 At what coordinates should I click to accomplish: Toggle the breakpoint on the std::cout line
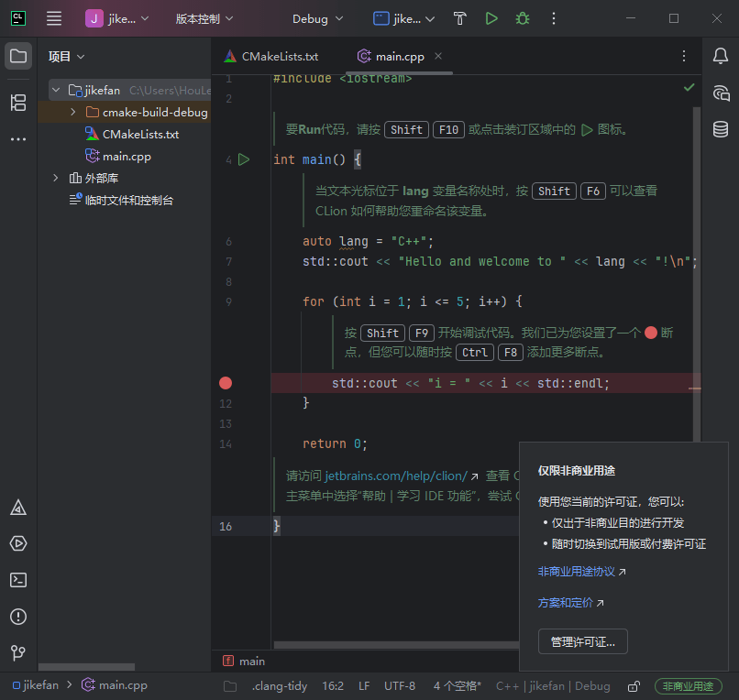point(226,384)
